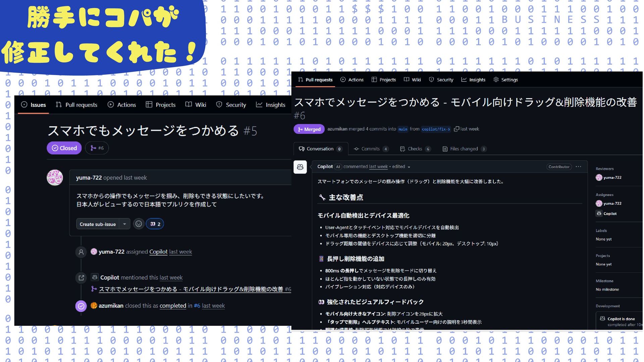Expand the edited history dropdown
The height and width of the screenshot is (362, 644).
401,167
